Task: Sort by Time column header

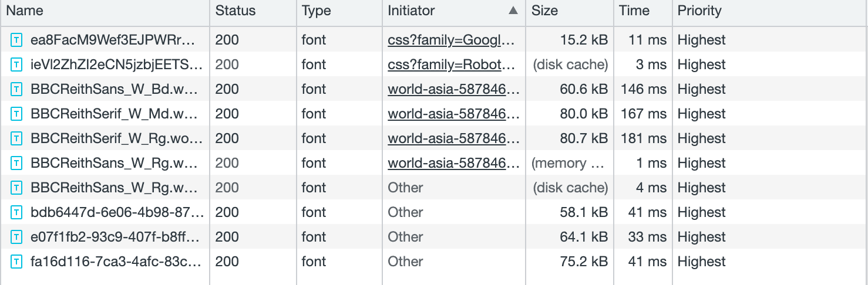Action: click(x=634, y=11)
